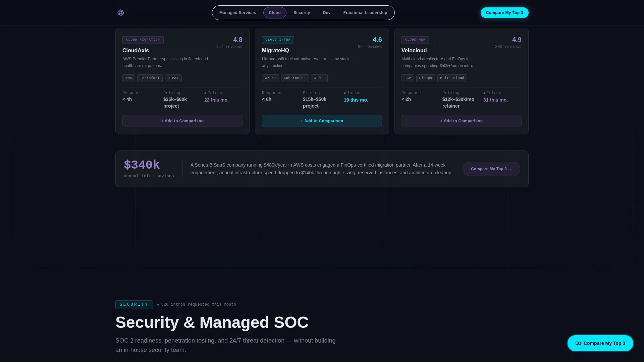The image size is (644, 362).
Task: Select the Cloud nav tab
Action: [275, 13]
